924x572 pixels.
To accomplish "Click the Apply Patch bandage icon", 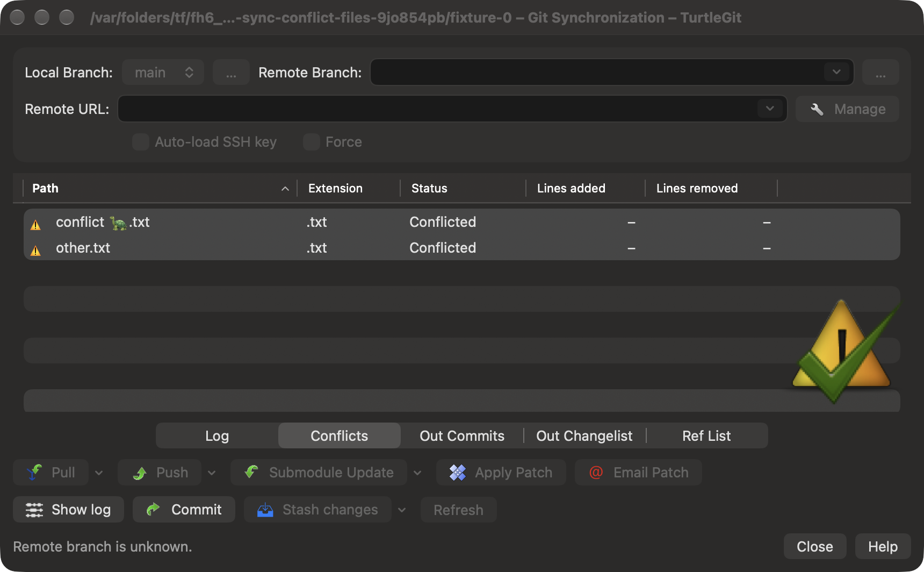I will [458, 473].
